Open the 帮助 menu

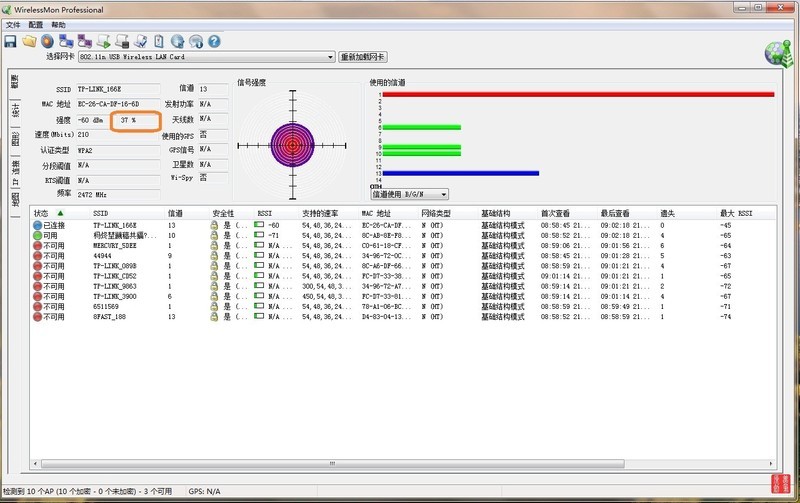coord(58,24)
